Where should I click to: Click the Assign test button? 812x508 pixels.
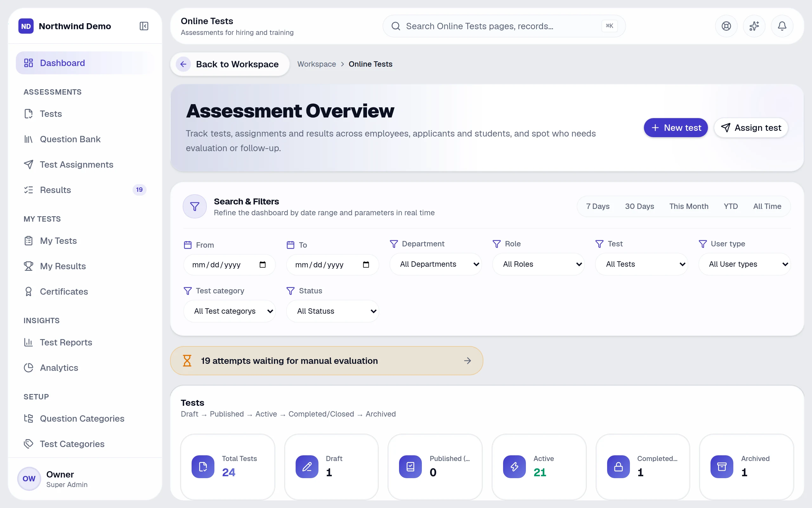click(x=751, y=128)
